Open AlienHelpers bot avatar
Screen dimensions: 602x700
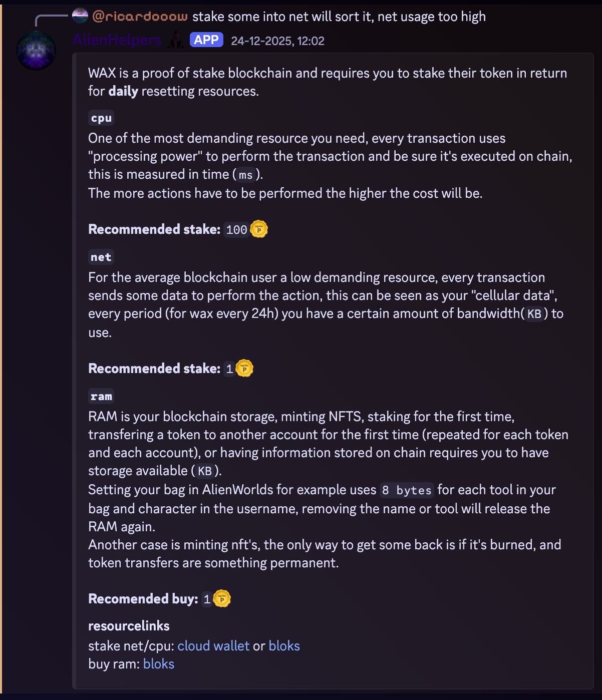point(36,50)
